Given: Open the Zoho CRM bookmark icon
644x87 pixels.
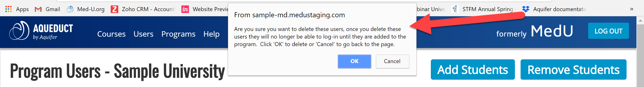Looking at the screenshot, I should pos(114,9).
